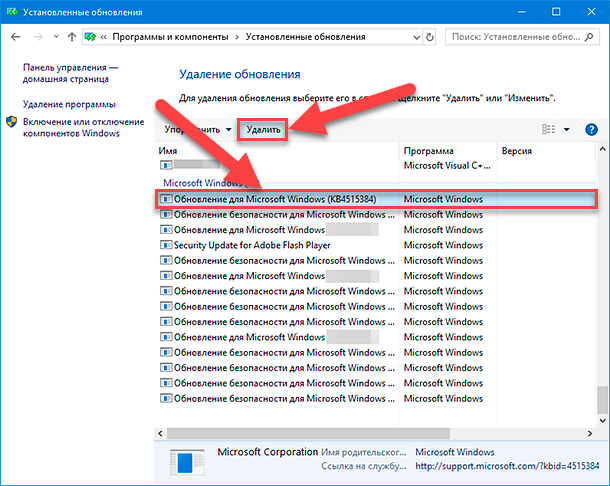
Task: Open Help with the question mark icon
Action: pos(591,129)
